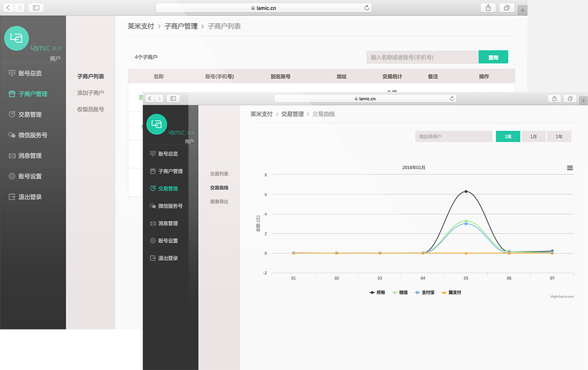
Task: Open the share menu in the front browser window
Action: [554, 99]
